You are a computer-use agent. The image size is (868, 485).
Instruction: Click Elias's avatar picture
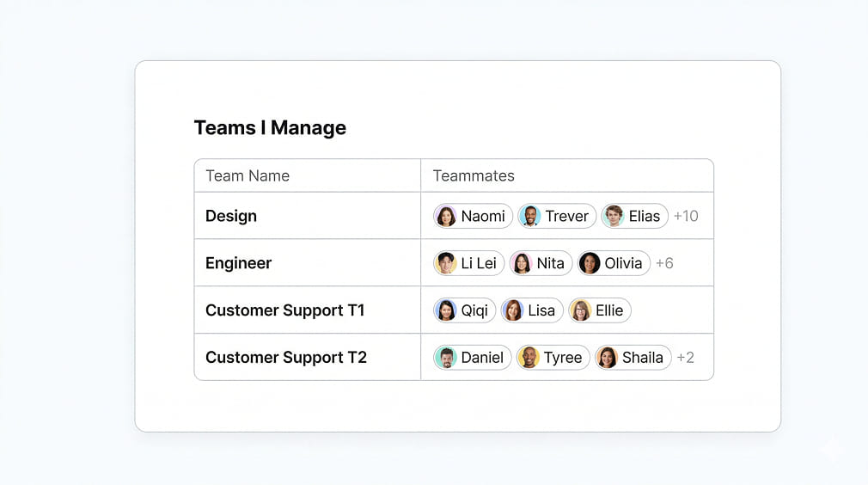614,216
